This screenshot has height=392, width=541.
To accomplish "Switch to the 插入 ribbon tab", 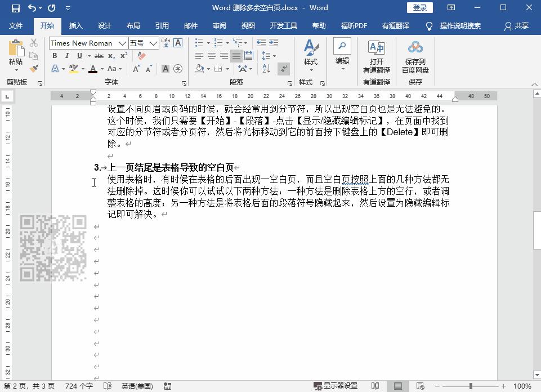I will (76, 25).
